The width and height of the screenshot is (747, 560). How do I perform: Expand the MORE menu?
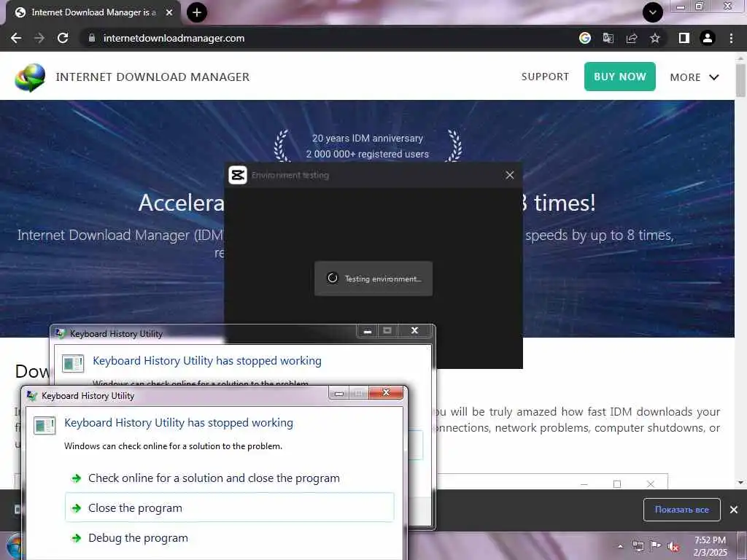tap(694, 77)
